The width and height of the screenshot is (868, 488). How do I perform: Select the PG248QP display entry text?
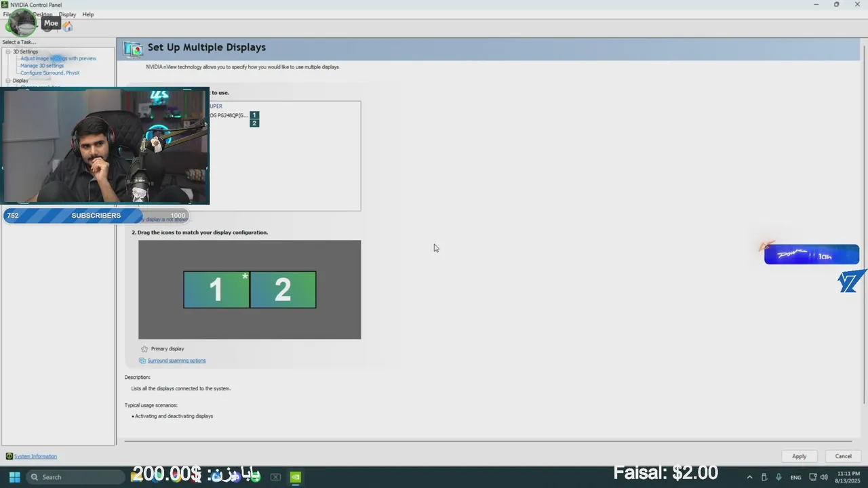pyautogui.click(x=229, y=115)
